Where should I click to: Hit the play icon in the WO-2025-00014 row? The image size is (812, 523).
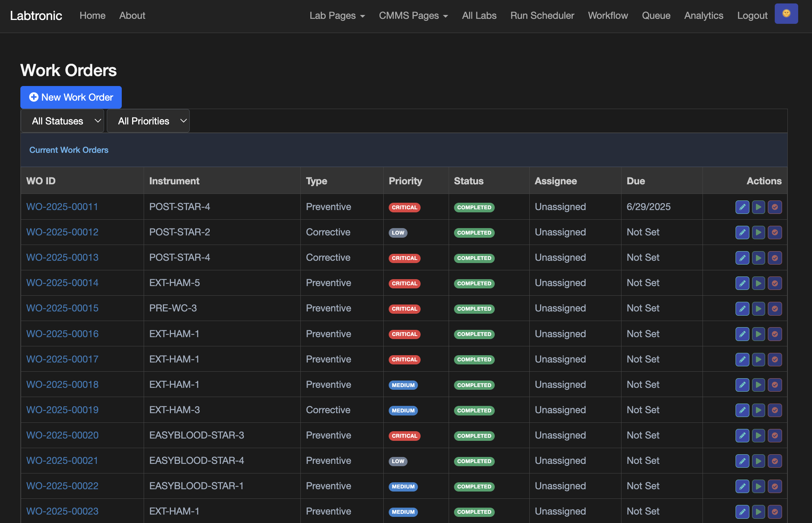(758, 283)
